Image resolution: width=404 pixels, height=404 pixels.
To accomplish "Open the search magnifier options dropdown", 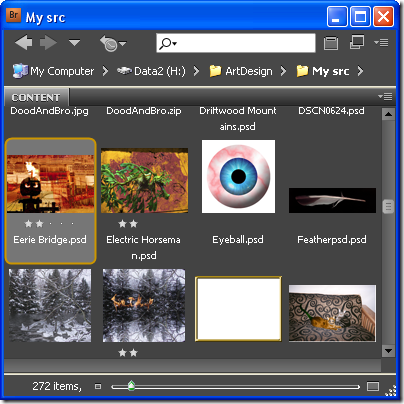I will 168,43.
